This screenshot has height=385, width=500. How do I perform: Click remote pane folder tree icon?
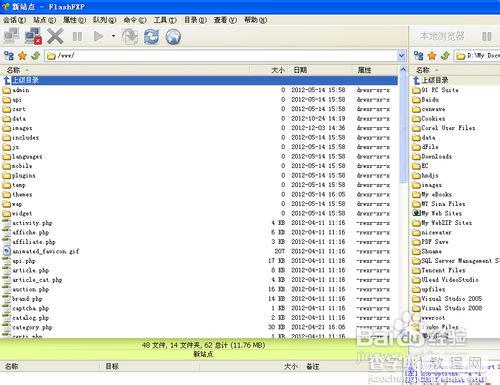(9, 56)
